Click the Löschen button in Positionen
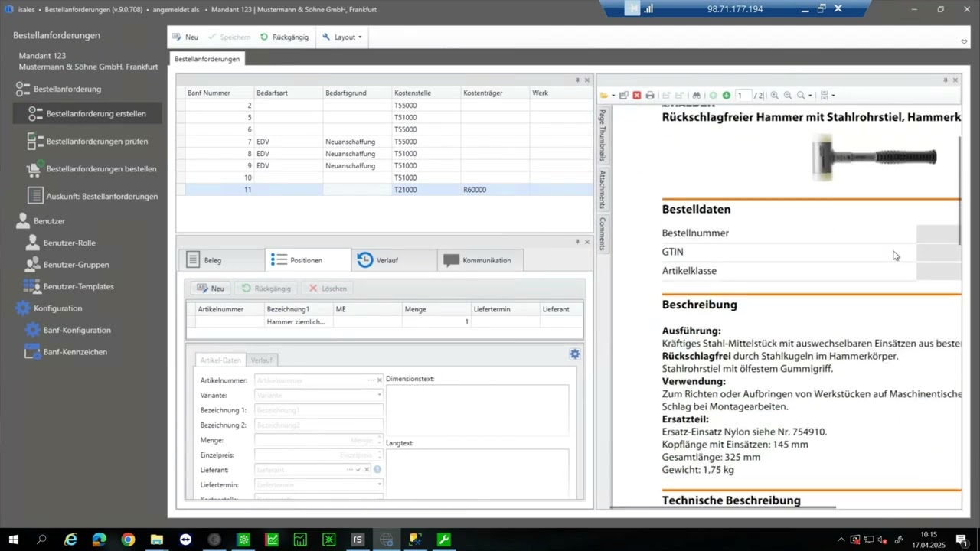This screenshot has width=980, height=551. [328, 289]
